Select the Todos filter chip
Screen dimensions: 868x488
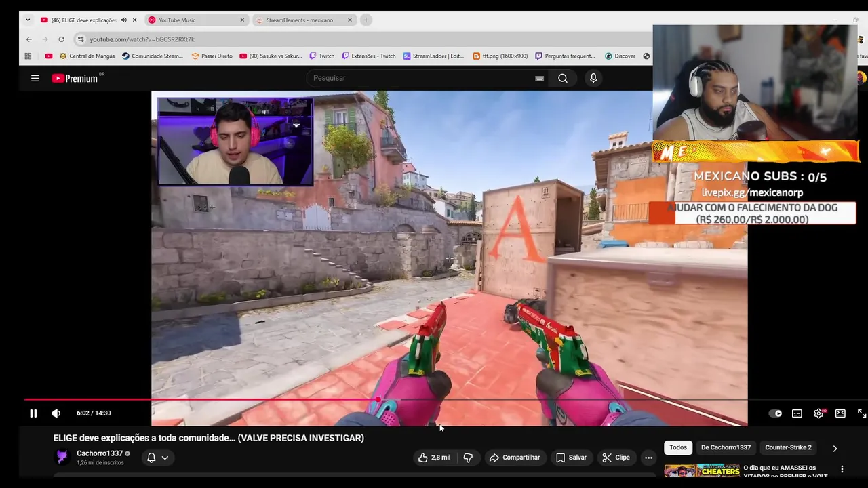pos(678,447)
